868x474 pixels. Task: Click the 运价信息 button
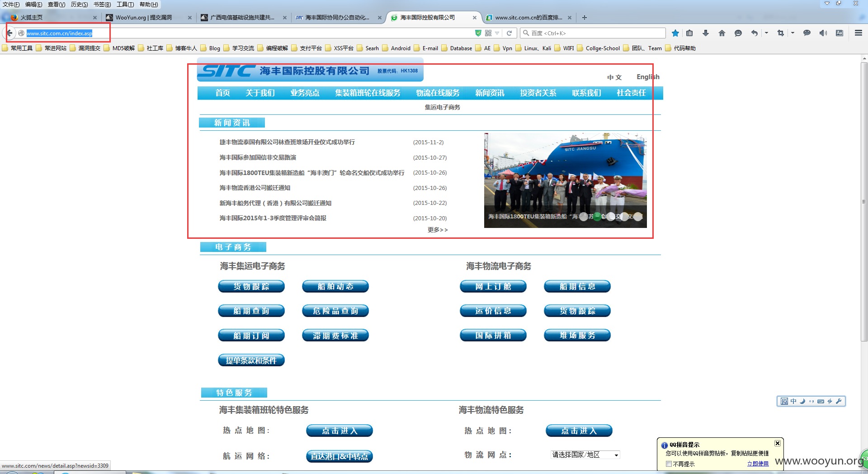pyautogui.click(x=493, y=311)
